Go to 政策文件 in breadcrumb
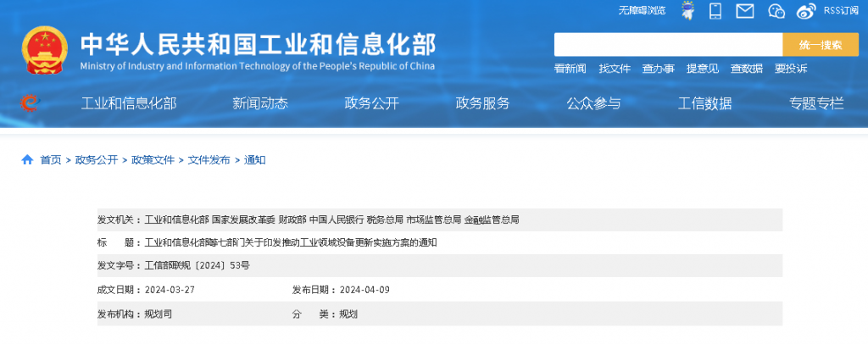868x344 pixels. pyautogui.click(x=153, y=160)
